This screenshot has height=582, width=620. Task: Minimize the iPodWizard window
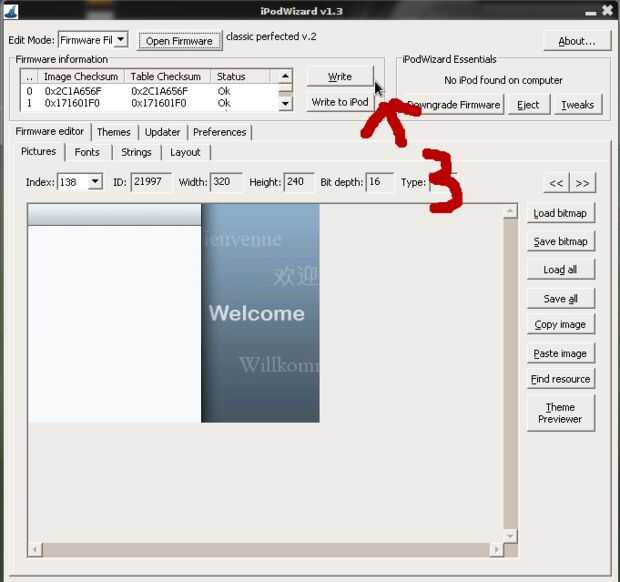point(591,13)
